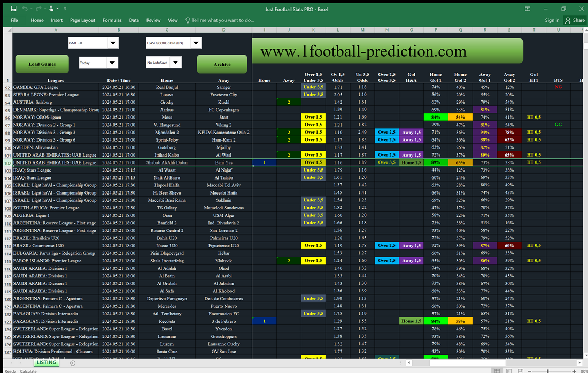Screen dimensions: 588x373
Task: Open the Archive view
Action: [222, 64]
